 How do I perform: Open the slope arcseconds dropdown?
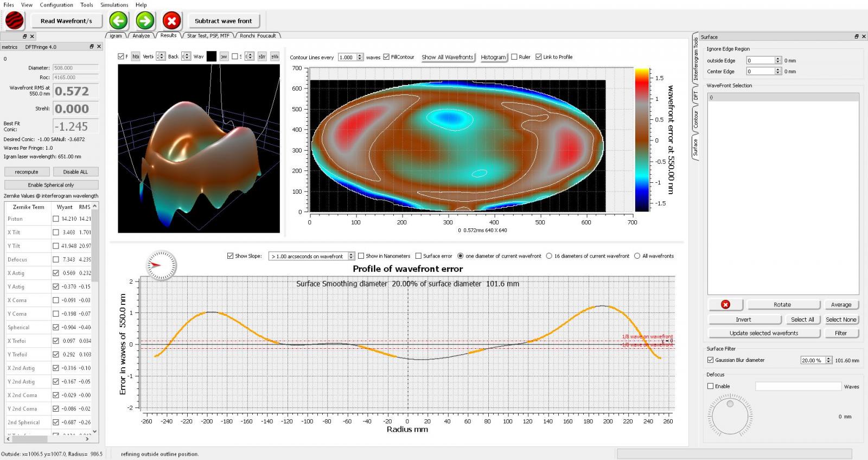(312, 256)
